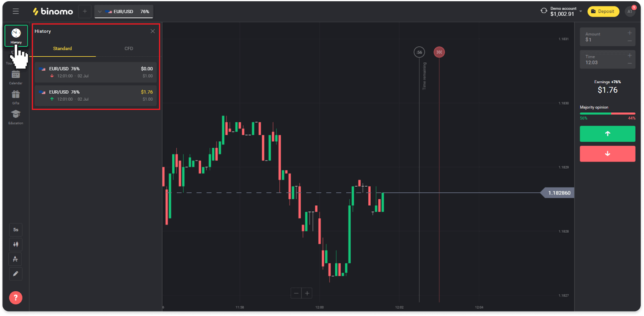This screenshot has width=644, height=316.
Task: Click the Majority opinion sentiment bar
Action: coord(607,114)
